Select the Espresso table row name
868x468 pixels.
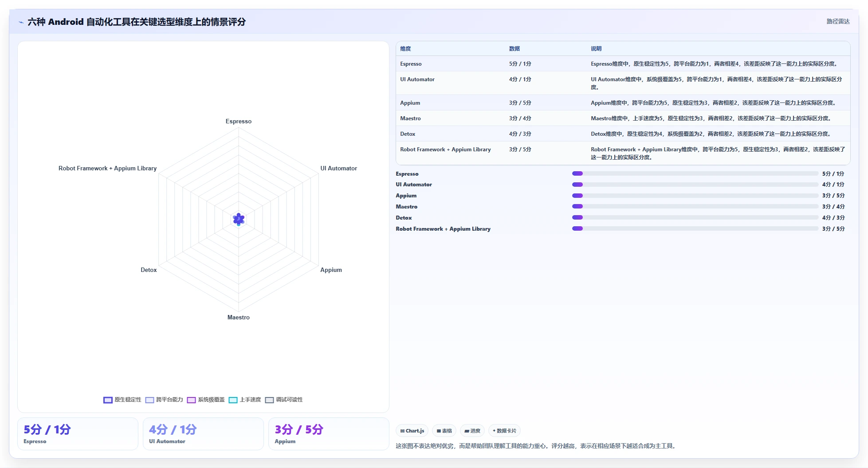[x=411, y=64]
